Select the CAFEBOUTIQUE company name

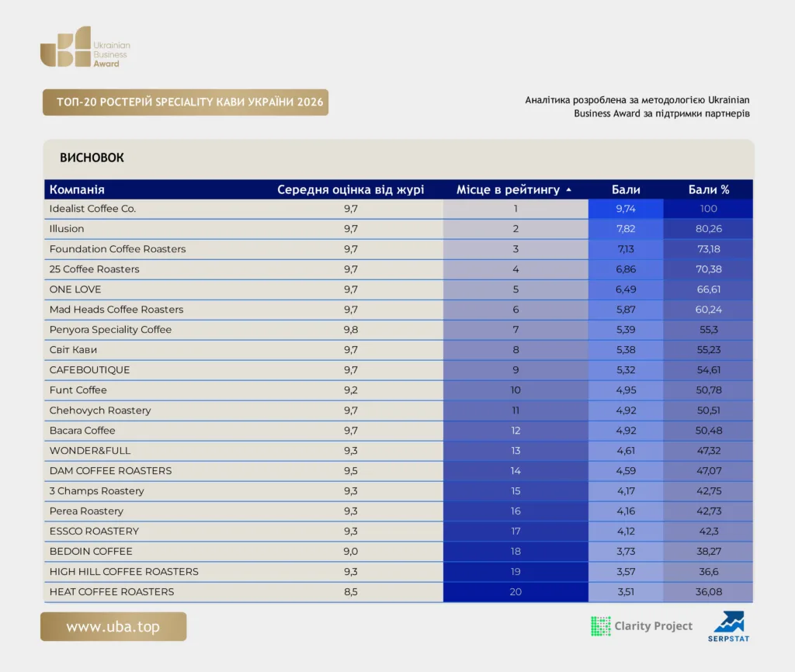(90, 370)
